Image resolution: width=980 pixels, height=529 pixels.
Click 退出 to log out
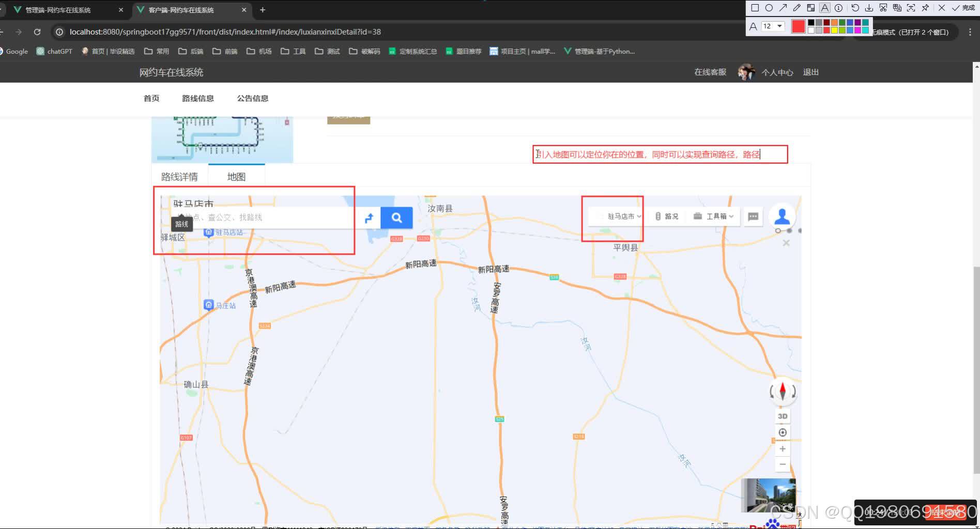click(810, 72)
